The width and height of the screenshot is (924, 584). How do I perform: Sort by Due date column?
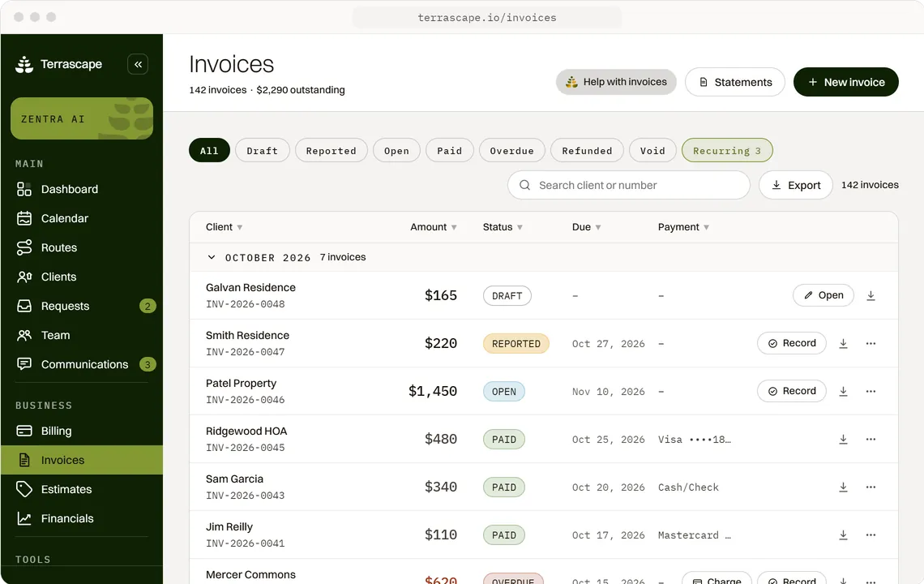pos(586,227)
